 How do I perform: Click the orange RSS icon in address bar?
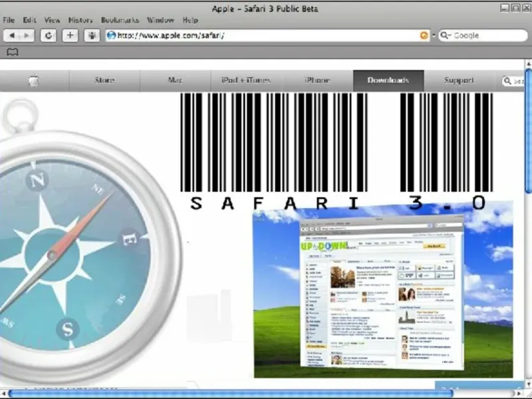click(x=424, y=35)
